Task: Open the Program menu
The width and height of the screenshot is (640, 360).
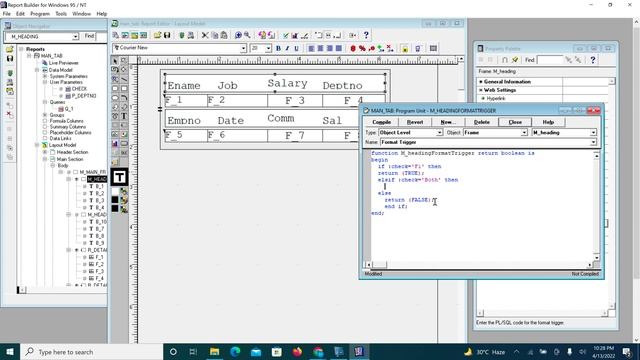Action: click(40, 13)
